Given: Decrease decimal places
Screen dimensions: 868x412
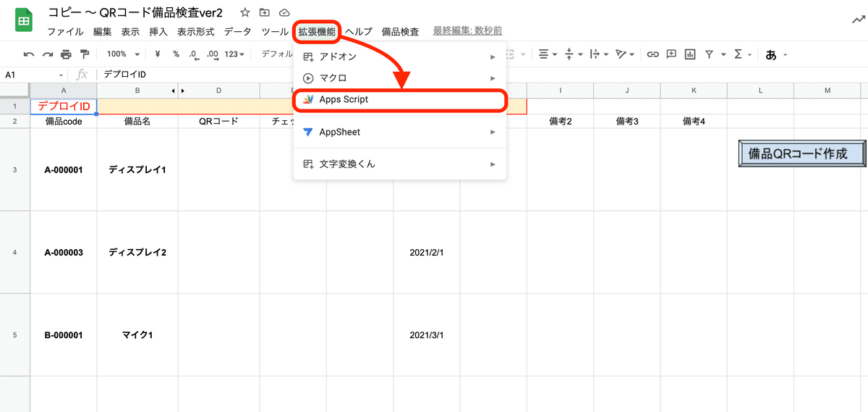Looking at the screenshot, I should (x=194, y=54).
